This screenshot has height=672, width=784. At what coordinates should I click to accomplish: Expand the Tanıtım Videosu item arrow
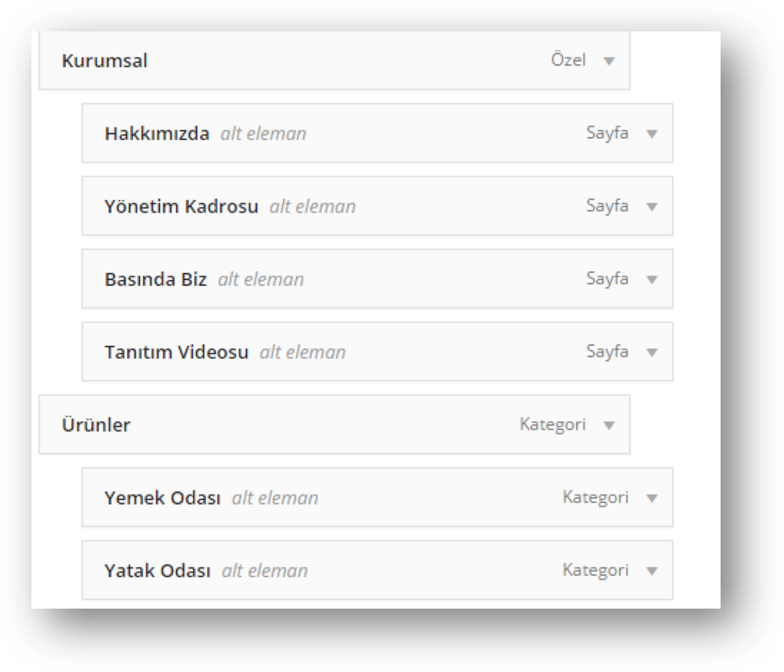(652, 353)
